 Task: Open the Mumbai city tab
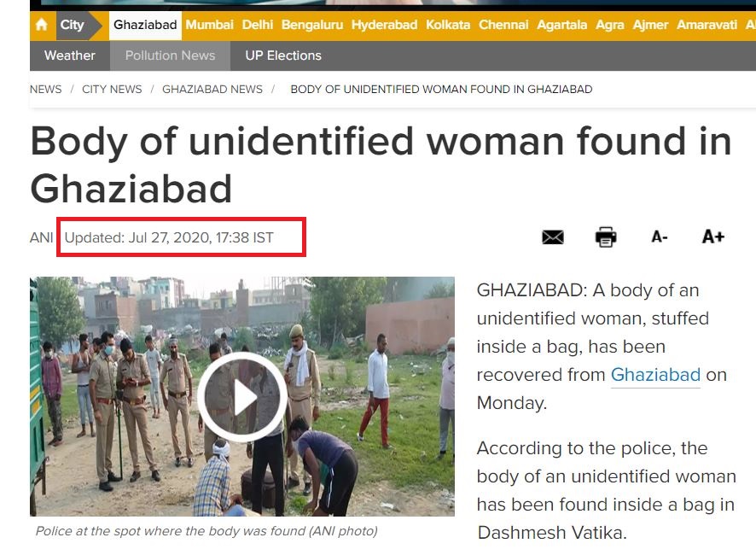[x=209, y=25]
